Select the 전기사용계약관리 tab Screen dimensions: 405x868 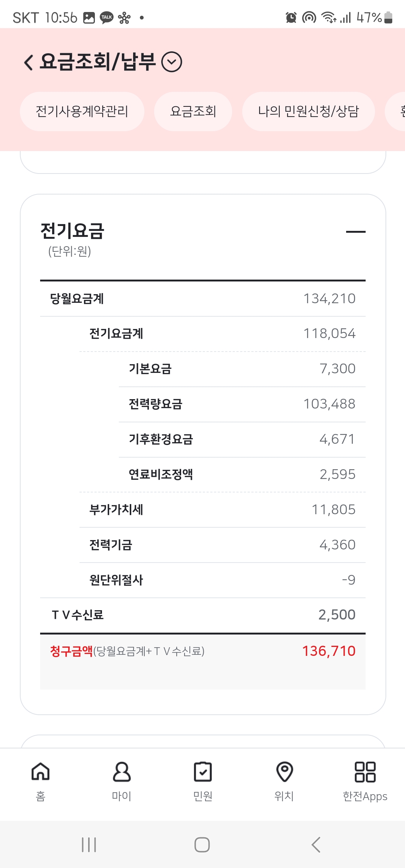[82, 111]
